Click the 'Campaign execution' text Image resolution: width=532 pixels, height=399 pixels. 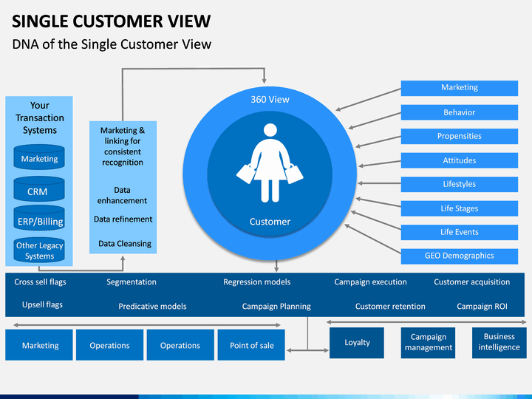pos(370,282)
